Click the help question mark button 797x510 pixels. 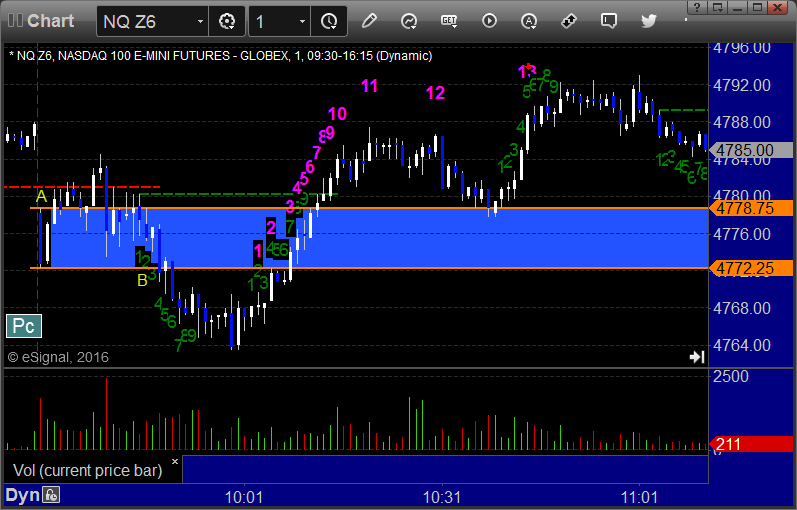coord(697,7)
